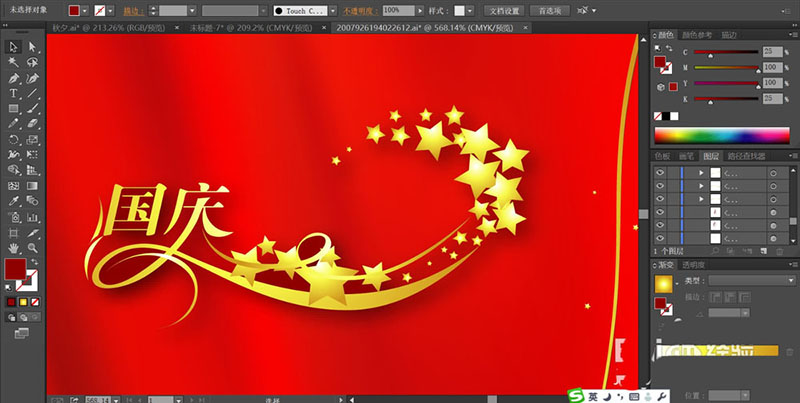
Task: Select the Pen tool
Action: (x=14, y=78)
